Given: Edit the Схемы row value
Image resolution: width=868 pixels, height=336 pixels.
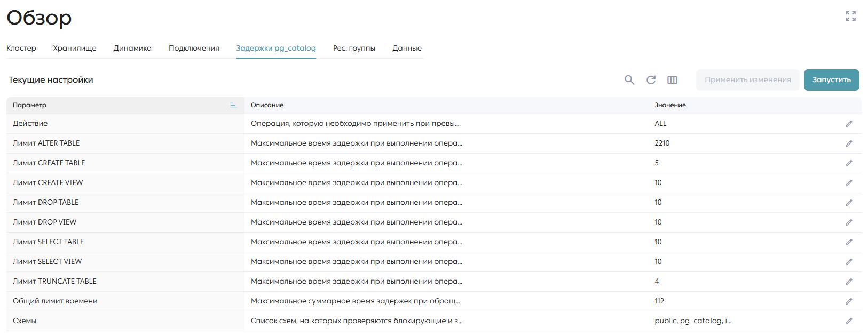Looking at the screenshot, I should [849, 321].
